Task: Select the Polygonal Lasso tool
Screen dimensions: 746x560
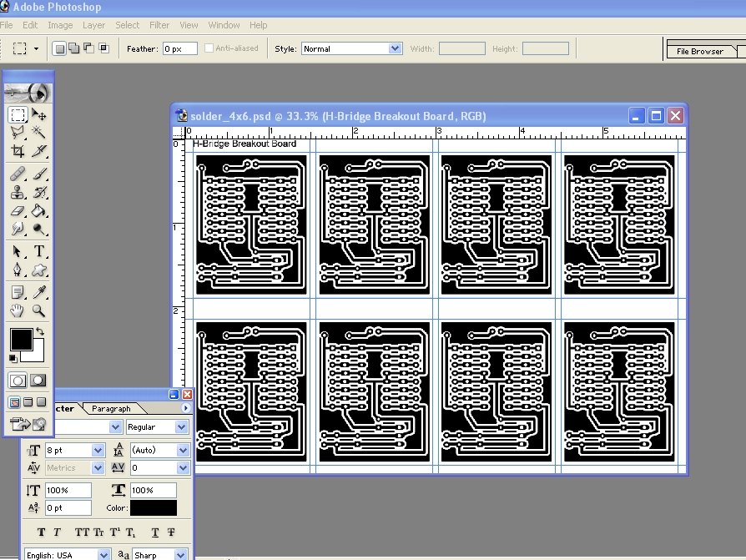Action: [x=18, y=132]
